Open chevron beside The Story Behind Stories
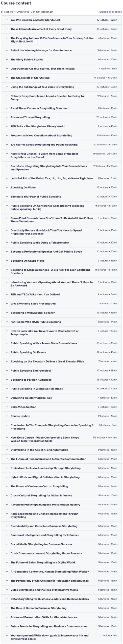This screenshot has height=644, width=123. pyautogui.click(x=7, y=60)
